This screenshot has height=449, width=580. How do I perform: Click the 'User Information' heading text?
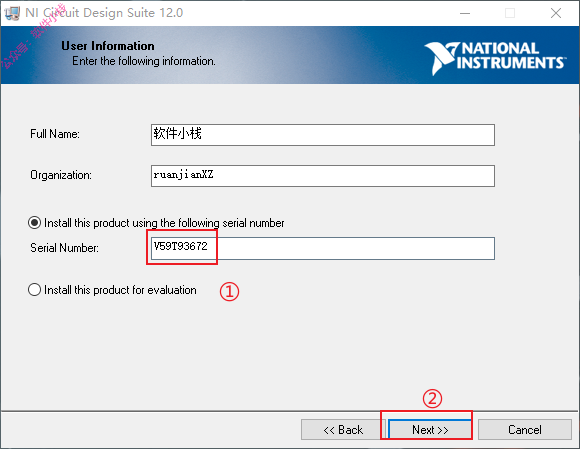pyautogui.click(x=108, y=46)
